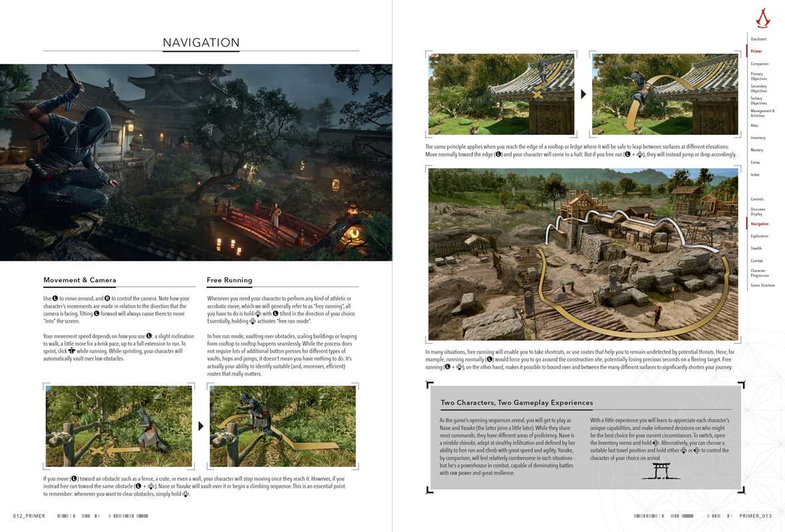Viewport: 785px width, 532px height.
Task: Click the Assassin's Creed crest logo
Action: pos(762,19)
